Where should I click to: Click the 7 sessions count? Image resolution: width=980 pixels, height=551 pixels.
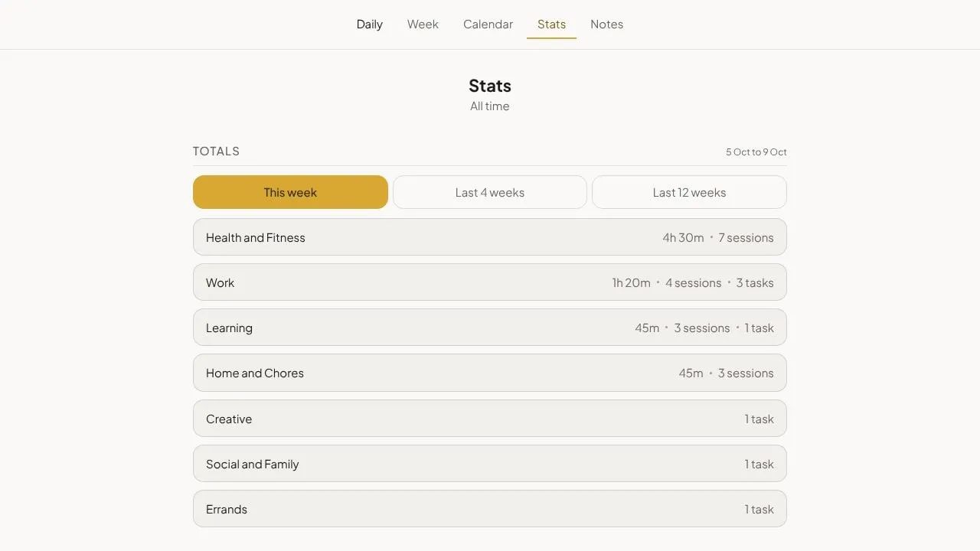click(x=746, y=238)
